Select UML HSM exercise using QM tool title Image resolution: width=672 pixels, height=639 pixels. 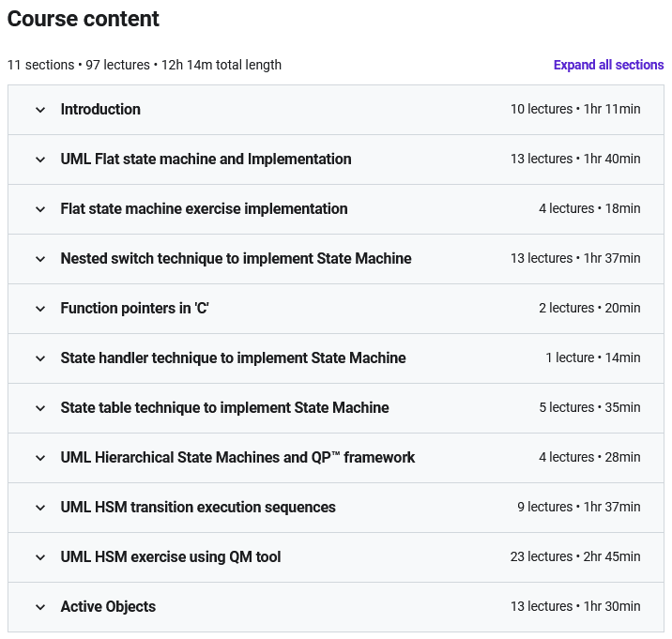tap(171, 556)
